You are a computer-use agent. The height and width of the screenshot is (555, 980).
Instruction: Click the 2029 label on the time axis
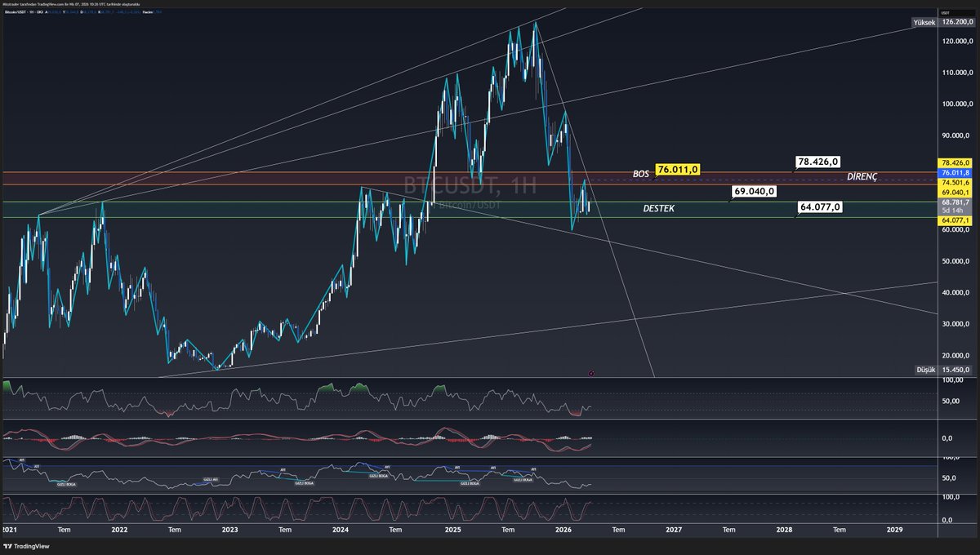click(895, 530)
